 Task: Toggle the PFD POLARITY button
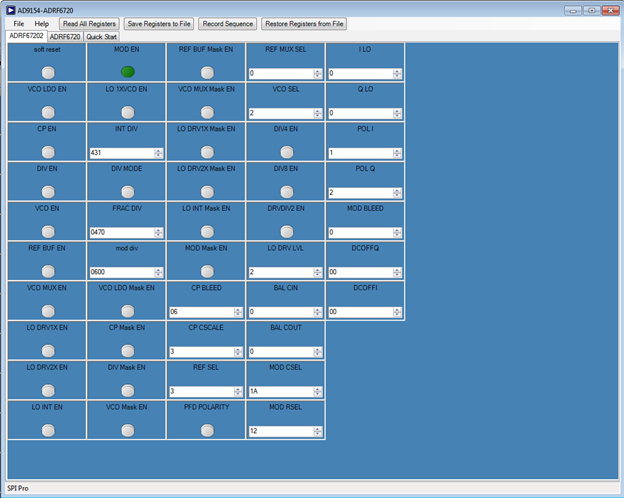(207, 430)
